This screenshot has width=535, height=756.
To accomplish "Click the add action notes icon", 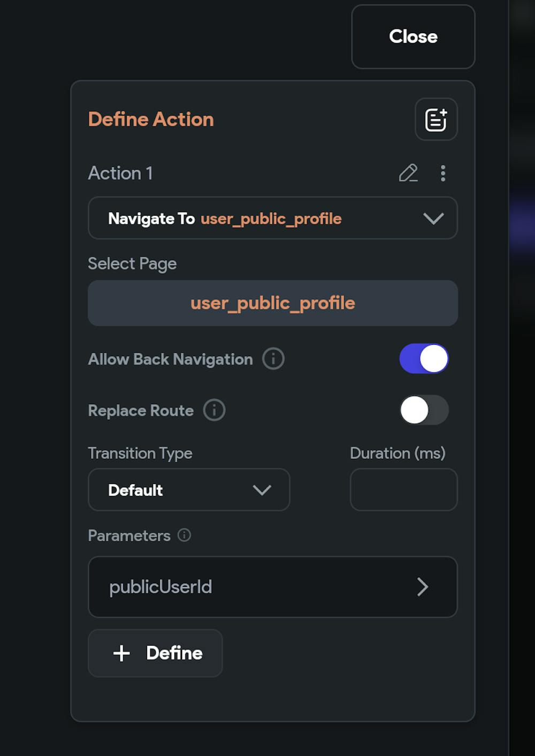I will 436,119.
